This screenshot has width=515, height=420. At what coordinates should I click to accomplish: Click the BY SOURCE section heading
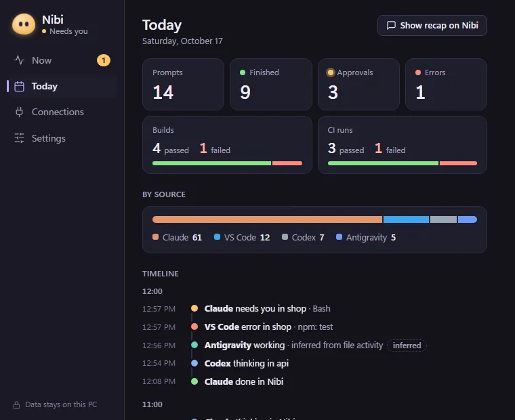(x=164, y=194)
